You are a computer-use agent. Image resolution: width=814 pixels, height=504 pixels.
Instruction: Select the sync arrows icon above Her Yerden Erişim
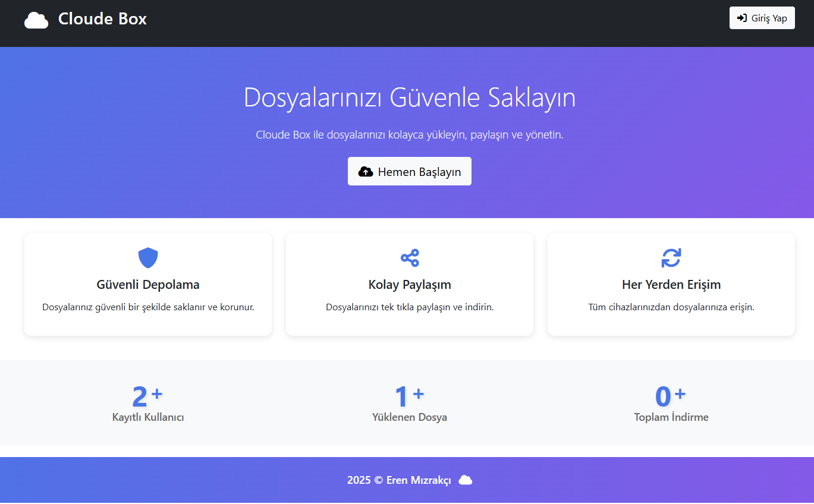[671, 257]
